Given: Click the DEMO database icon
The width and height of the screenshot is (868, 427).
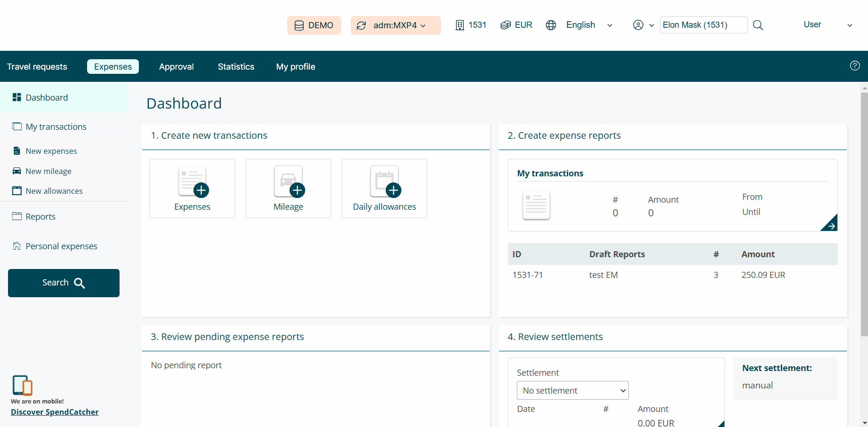Looking at the screenshot, I should tap(299, 25).
